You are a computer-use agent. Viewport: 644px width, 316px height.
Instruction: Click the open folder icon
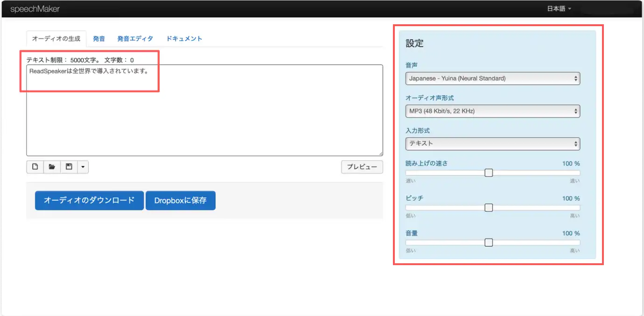click(52, 167)
